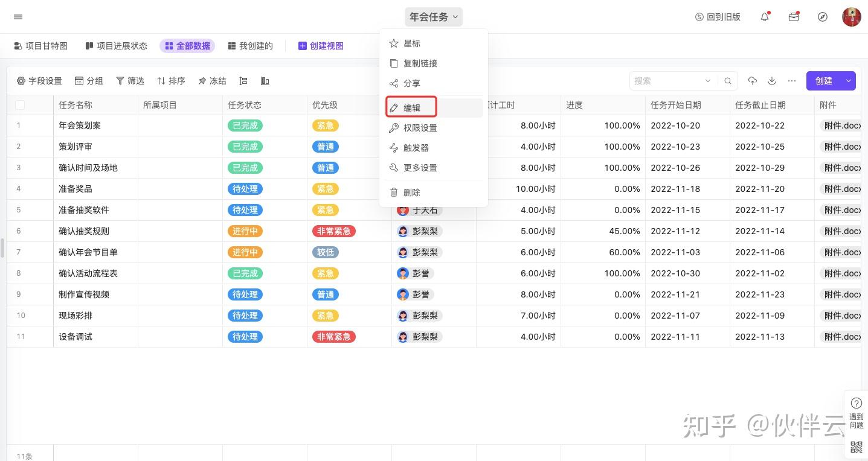Click the 所属项目 column header

pyautogui.click(x=181, y=105)
